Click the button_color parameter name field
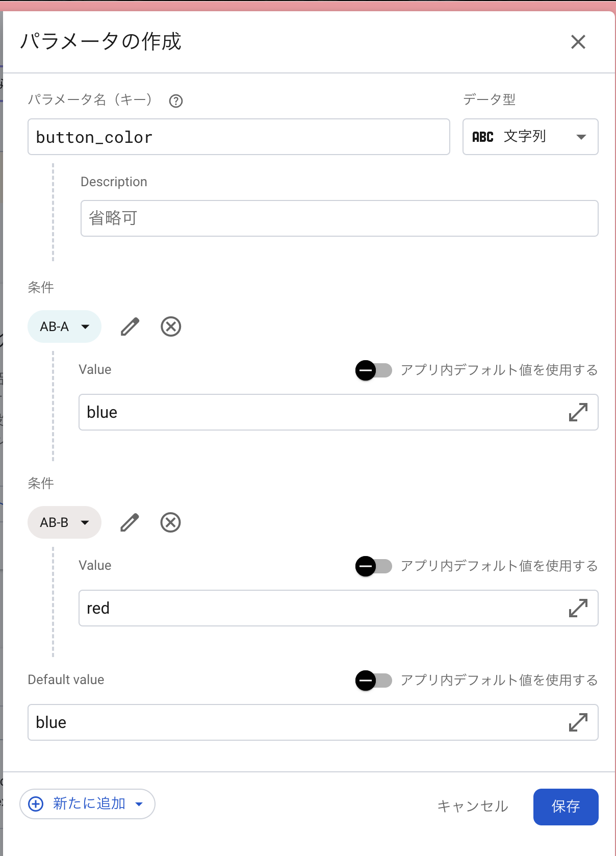Screen dimensions: 616x856 pos(239,137)
